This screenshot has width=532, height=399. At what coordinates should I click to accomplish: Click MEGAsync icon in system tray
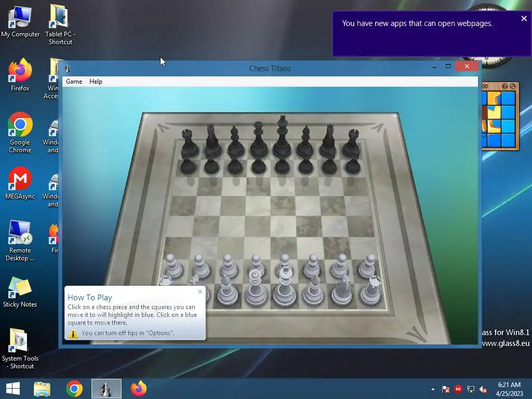point(458,389)
